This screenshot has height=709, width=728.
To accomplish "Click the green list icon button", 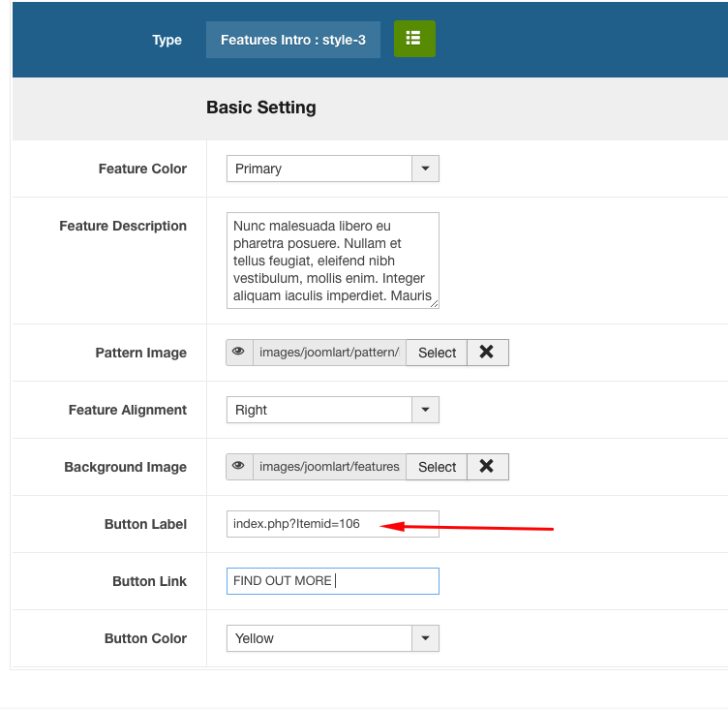I will (414, 39).
